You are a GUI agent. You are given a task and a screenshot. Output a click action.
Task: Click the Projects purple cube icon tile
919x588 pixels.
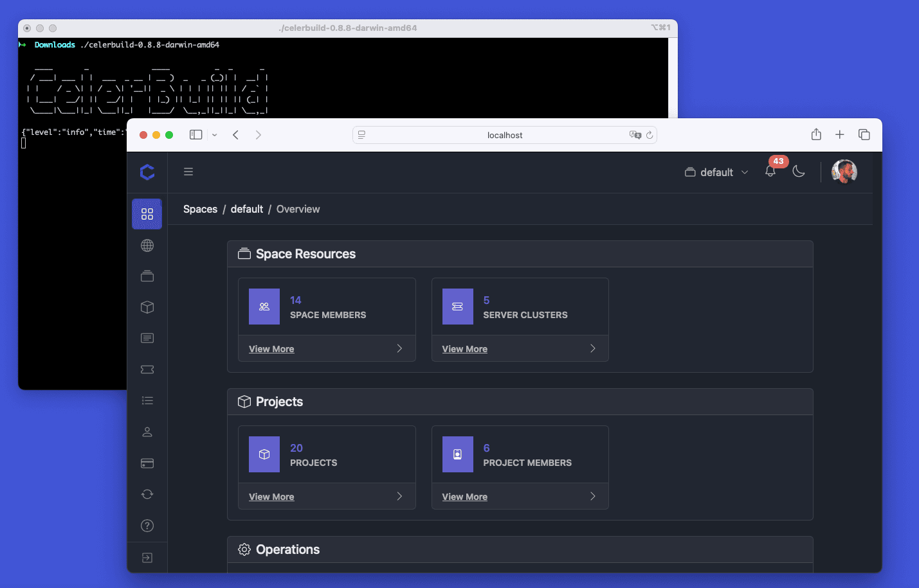pos(264,454)
